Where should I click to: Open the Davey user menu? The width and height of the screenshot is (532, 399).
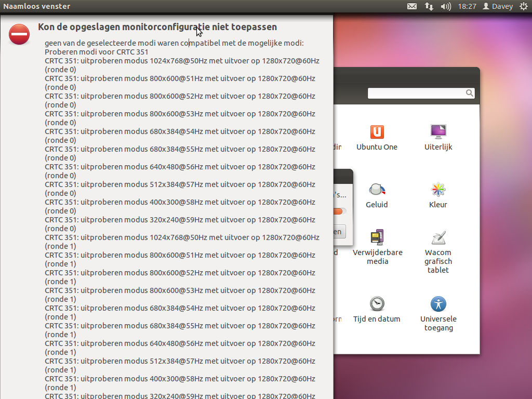498,6
